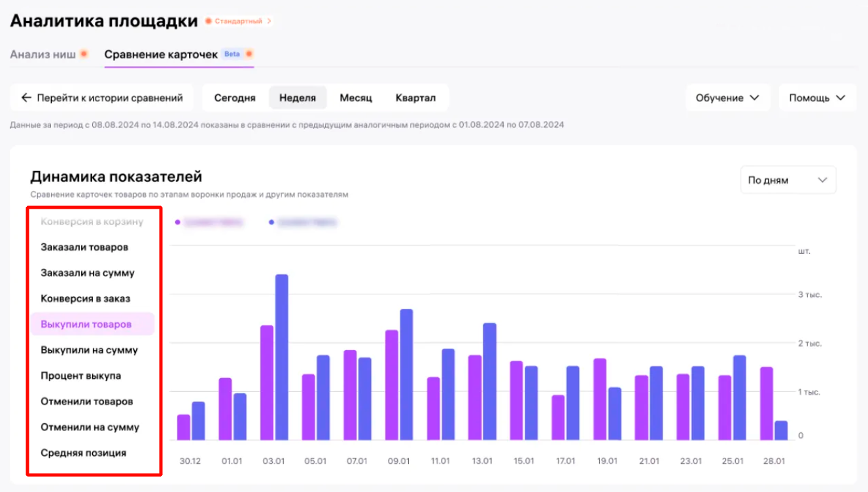The image size is (868, 492).
Task: Select the Средняя позиция metric
Action: 83,453
